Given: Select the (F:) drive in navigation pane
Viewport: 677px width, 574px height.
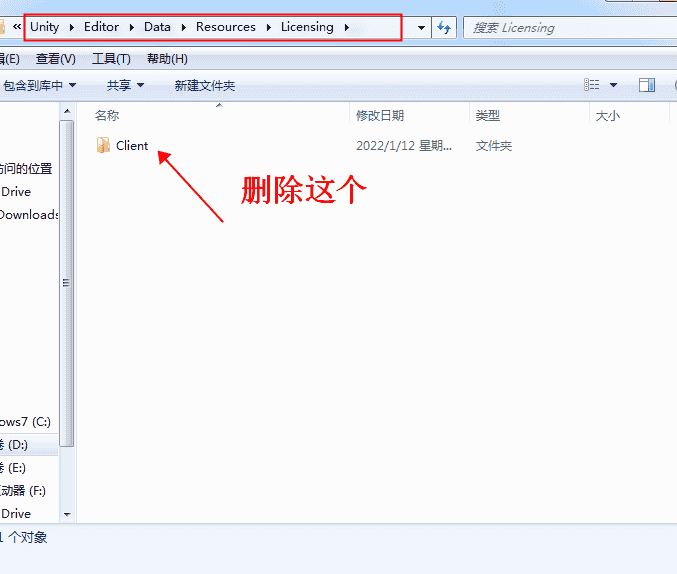Looking at the screenshot, I should [23, 491].
